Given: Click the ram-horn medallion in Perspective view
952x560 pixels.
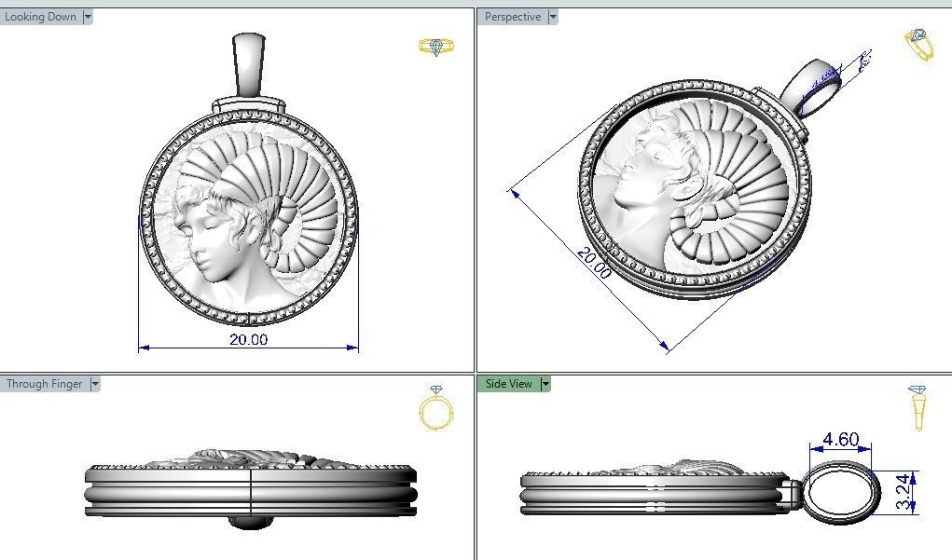Looking at the screenshot, I should coord(694,190).
